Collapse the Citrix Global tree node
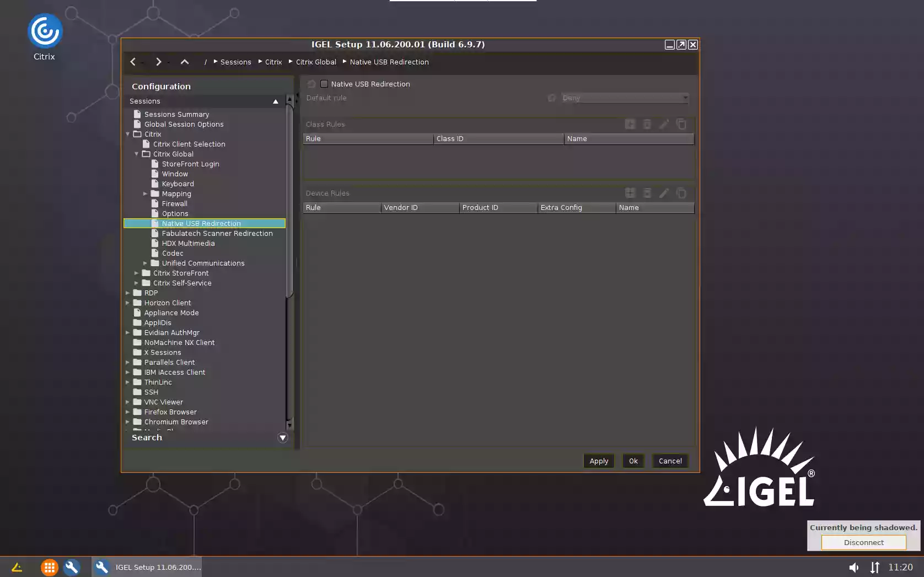This screenshot has height=577, width=924. (137, 154)
